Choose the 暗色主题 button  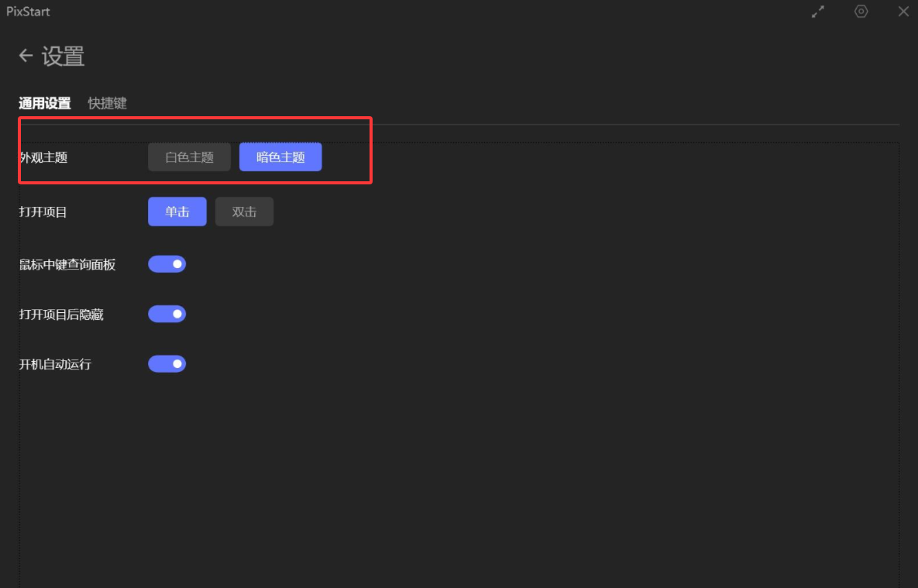(x=280, y=157)
